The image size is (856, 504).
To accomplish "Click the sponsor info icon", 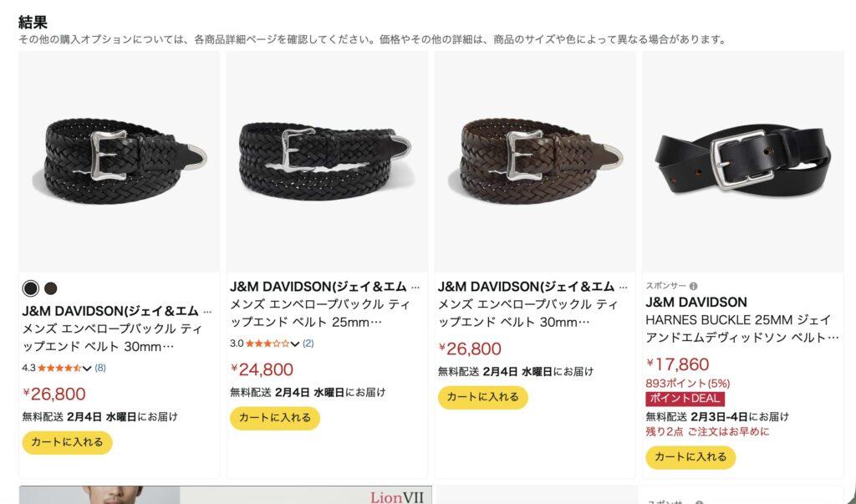I will click(x=693, y=286).
